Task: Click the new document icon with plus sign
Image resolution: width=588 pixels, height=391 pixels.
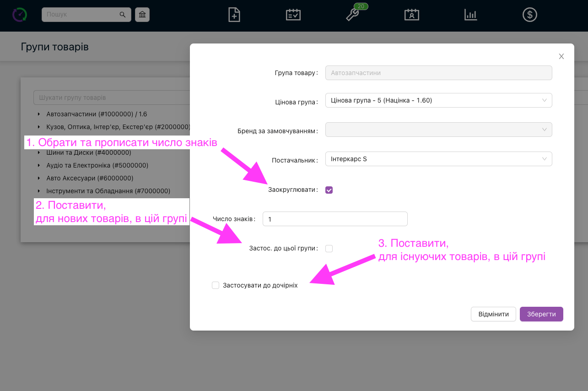Action: [234, 15]
